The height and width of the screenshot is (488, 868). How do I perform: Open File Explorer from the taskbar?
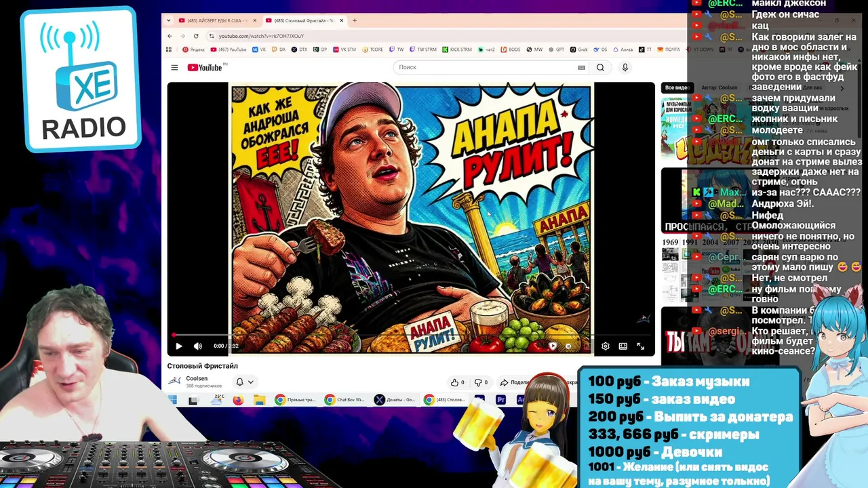tap(259, 400)
